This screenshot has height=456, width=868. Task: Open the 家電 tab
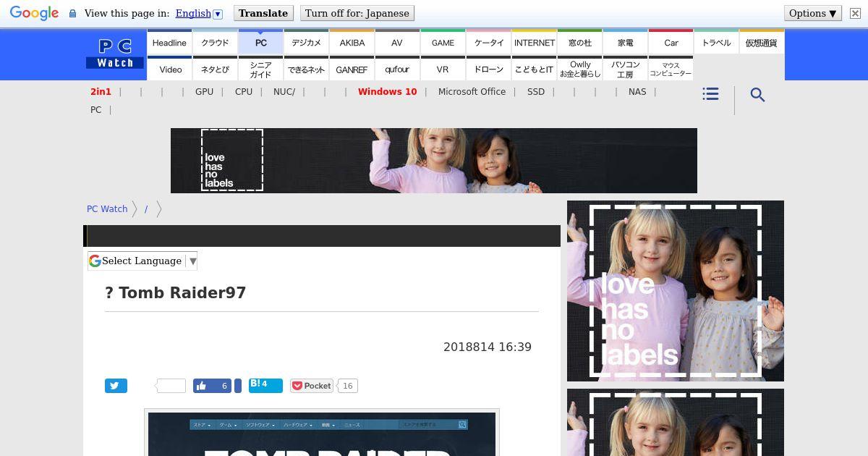625,43
